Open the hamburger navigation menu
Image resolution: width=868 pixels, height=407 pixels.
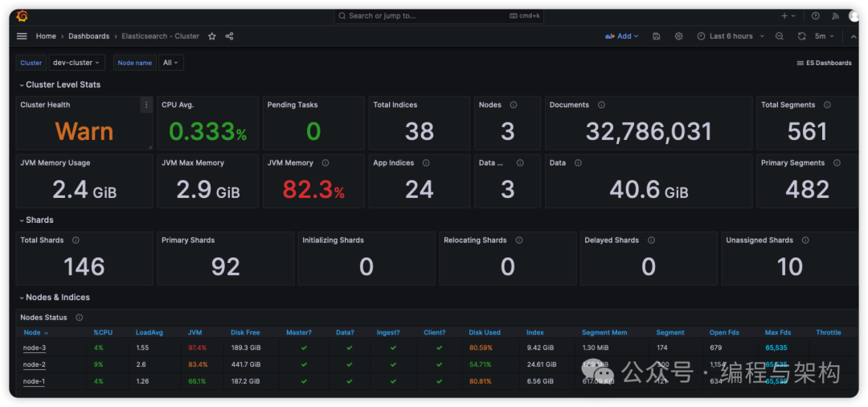[x=22, y=36]
